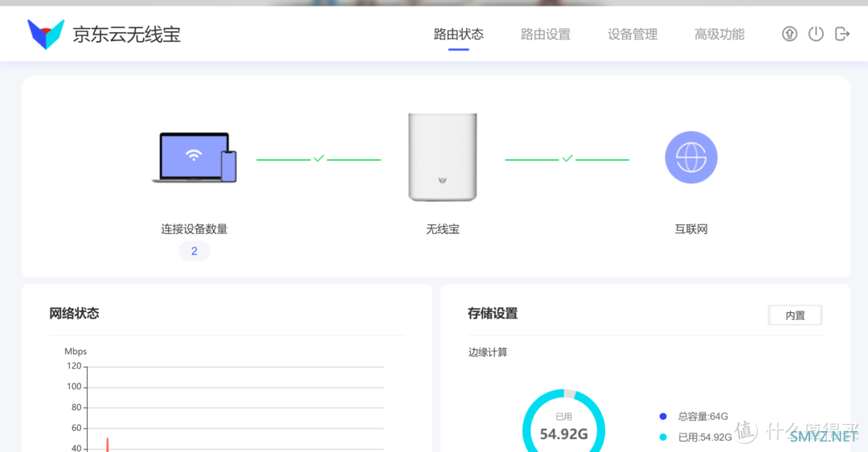Click the 京东云无线宝 title text
This screenshot has height=452, width=868.
127,35
